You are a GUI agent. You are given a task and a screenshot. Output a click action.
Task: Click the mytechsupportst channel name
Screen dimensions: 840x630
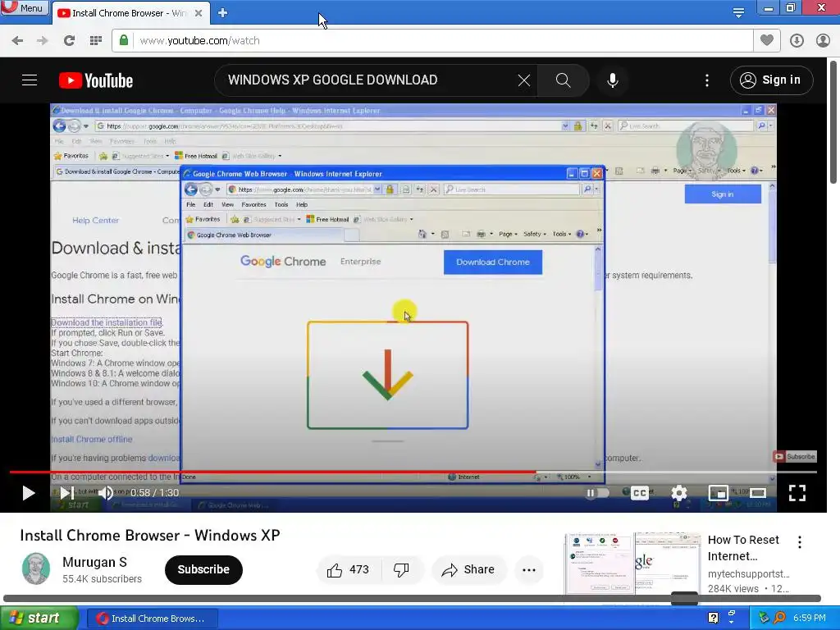point(748,573)
